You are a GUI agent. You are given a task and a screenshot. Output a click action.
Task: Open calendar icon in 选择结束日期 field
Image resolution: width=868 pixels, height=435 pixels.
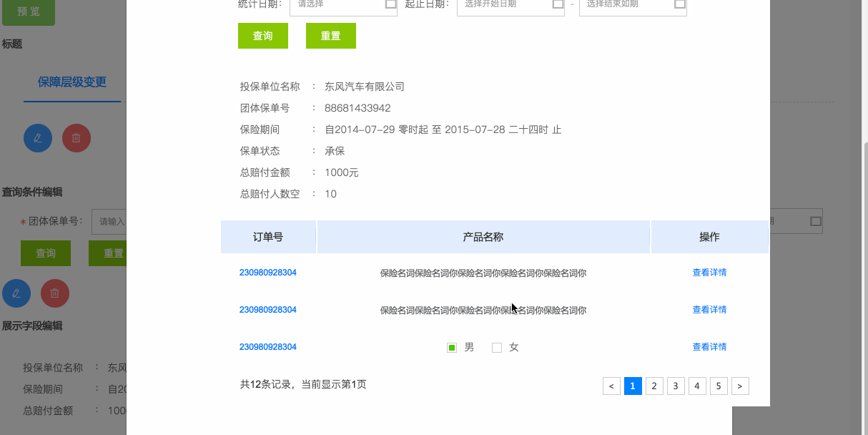pos(680,4)
